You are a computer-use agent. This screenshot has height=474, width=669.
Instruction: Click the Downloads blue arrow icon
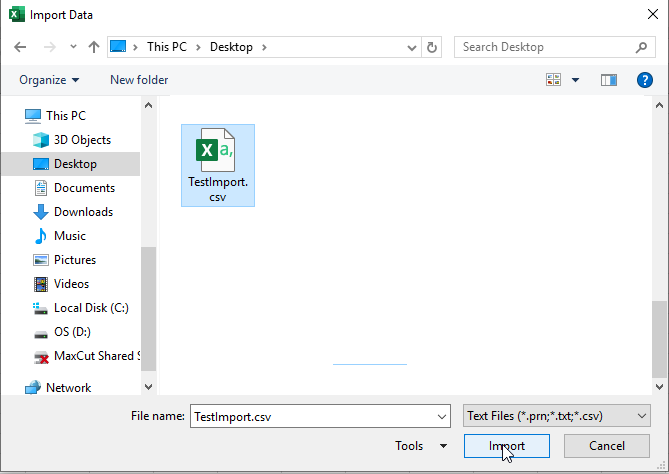point(41,212)
